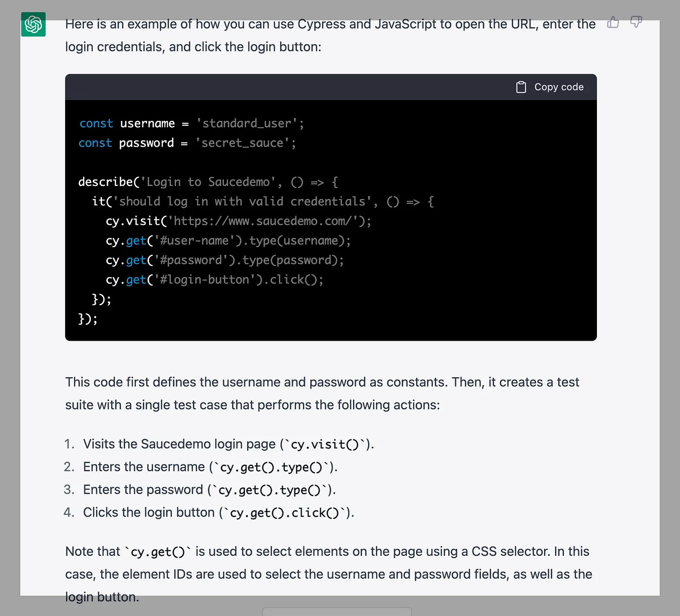The image size is (680, 616).
Task: Give the response a thumbs up
Action: coord(613,22)
